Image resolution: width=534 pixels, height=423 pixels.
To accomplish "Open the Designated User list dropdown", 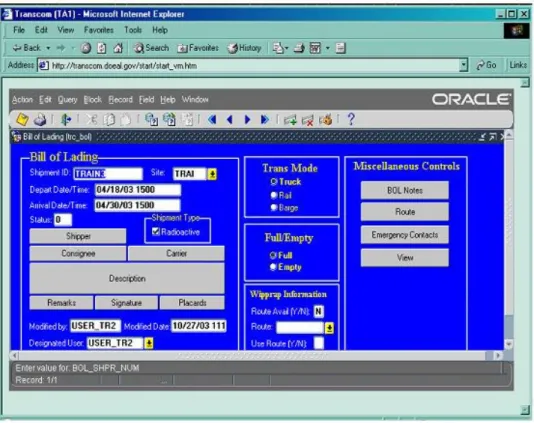I will (149, 343).
